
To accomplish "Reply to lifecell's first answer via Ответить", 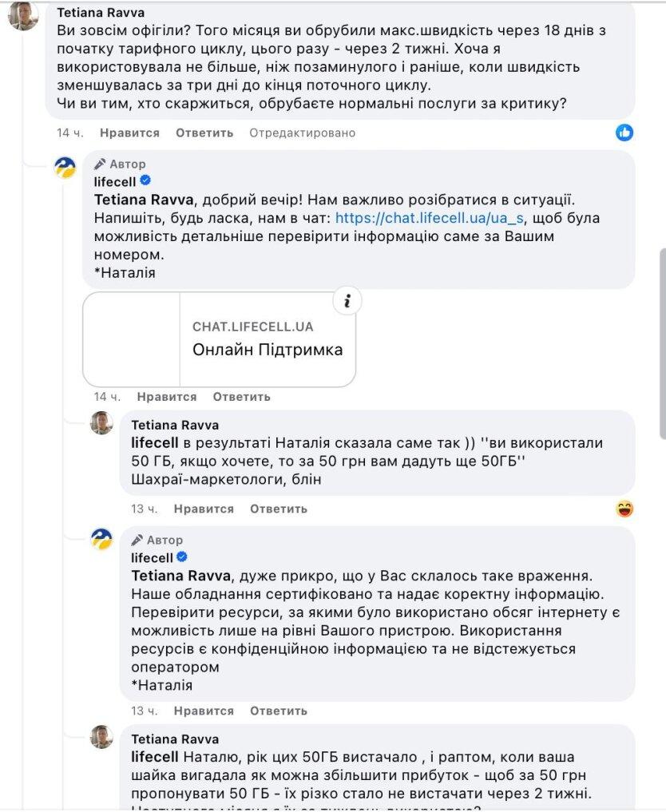I will tap(241, 397).
